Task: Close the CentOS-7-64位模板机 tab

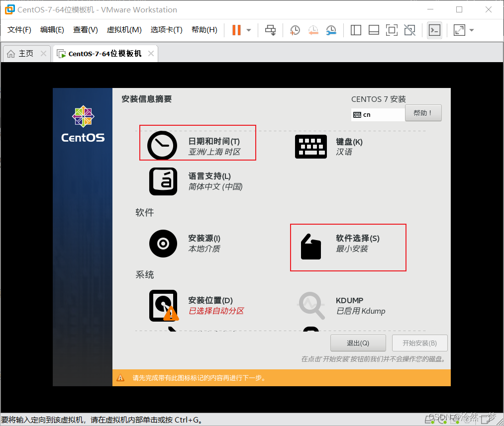Action: [x=151, y=54]
